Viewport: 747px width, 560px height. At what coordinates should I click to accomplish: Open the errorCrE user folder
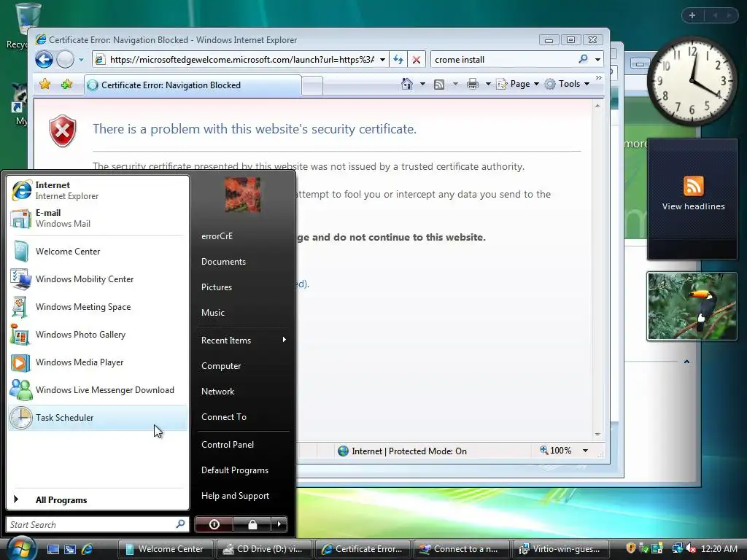243,236
